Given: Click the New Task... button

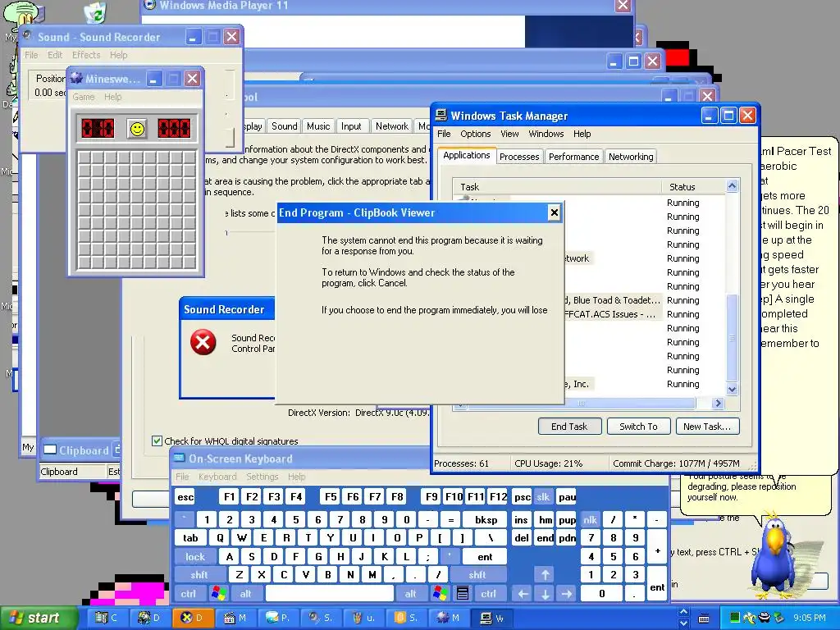Looking at the screenshot, I should pos(707,427).
